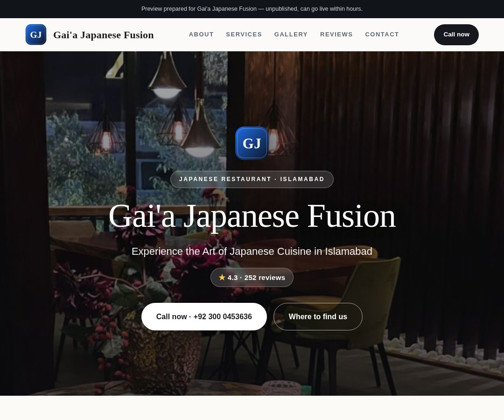Click the preview notice banner text

(x=252, y=9)
